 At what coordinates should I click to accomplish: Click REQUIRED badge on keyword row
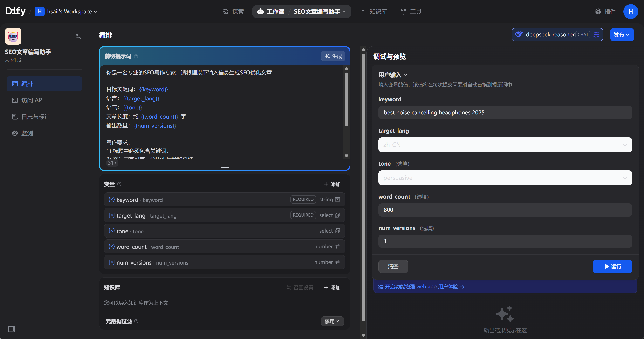pos(303,199)
